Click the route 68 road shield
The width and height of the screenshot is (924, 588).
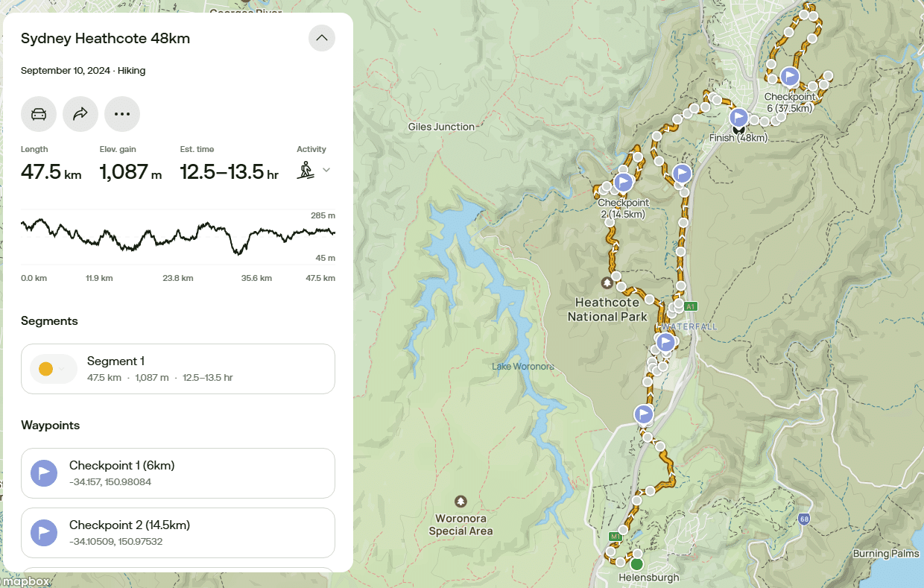point(804,519)
